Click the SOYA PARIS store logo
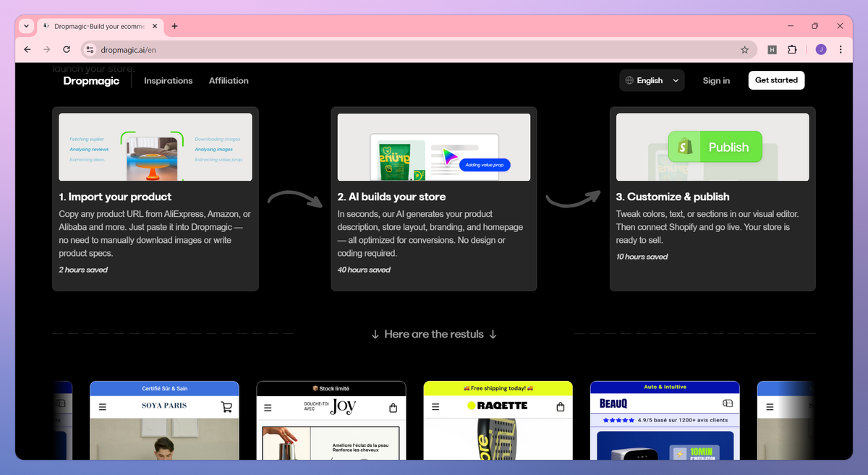Viewport: 868px width, 475px height. pos(164,406)
